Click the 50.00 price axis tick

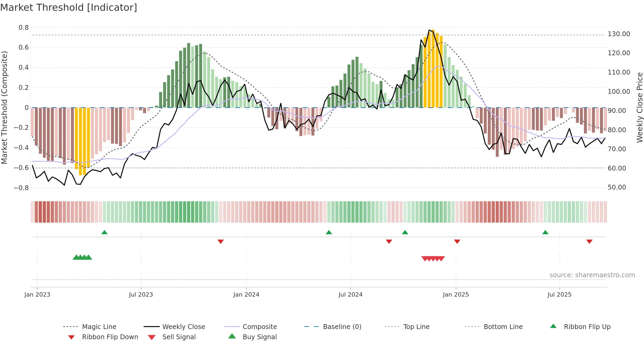click(617, 187)
